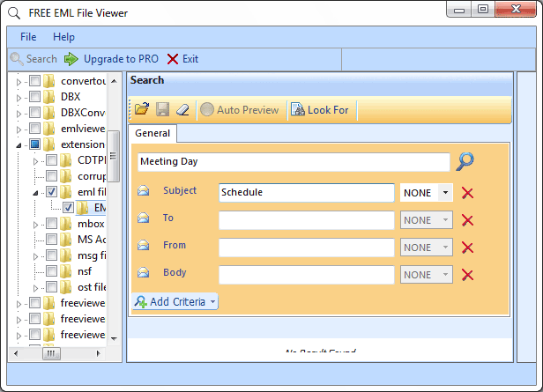
Task: Click the DBXConv folder icon
Action: pyautogui.click(x=49, y=112)
